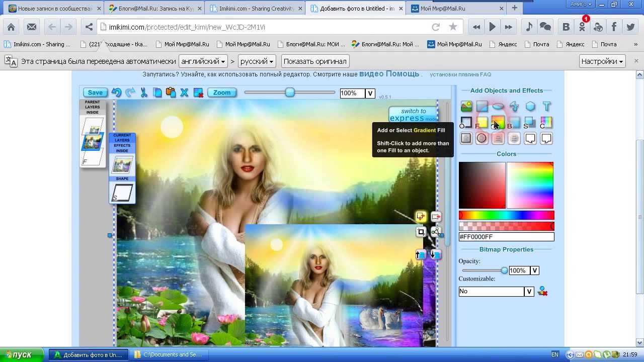Add a solid fill (F icon)

tap(482, 122)
